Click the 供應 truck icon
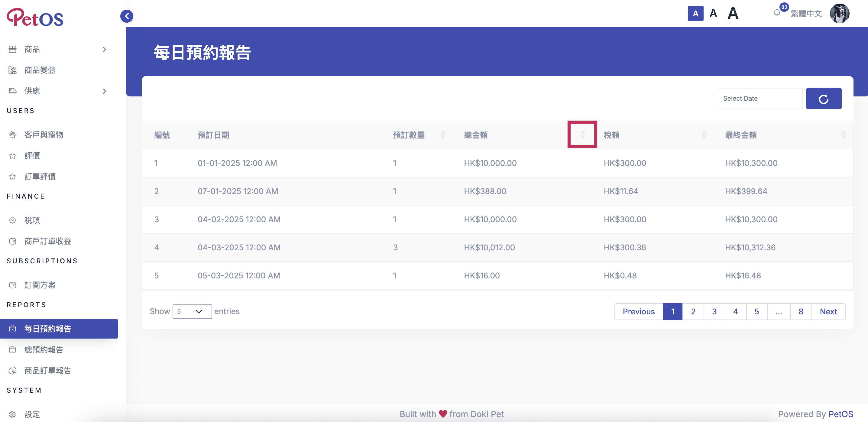The width and height of the screenshot is (868, 422). tap(12, 91)
